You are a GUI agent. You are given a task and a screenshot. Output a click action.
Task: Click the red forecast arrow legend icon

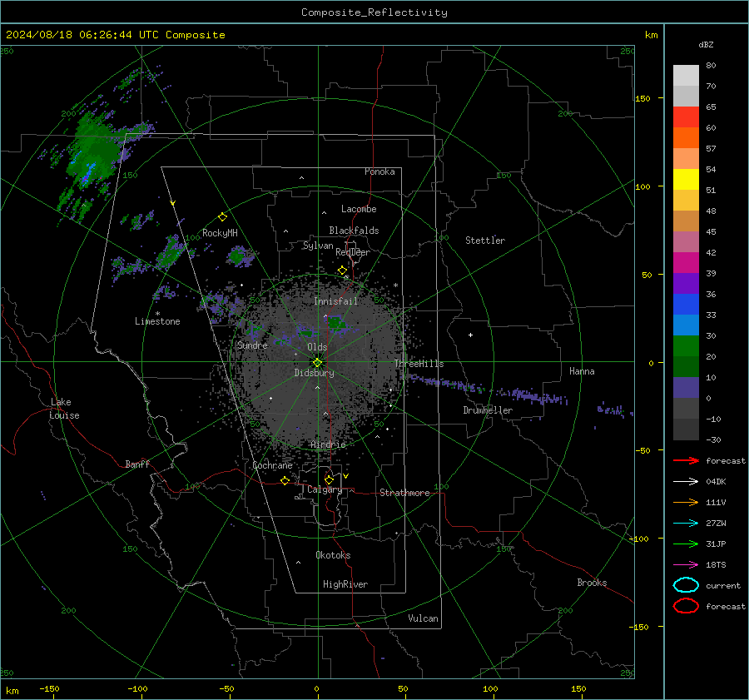click(x=686, y=460)
